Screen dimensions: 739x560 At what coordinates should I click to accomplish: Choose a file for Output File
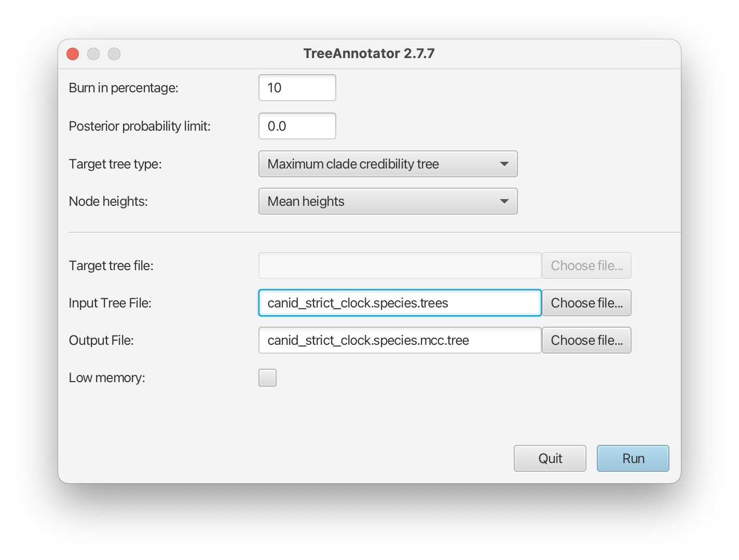pyautogui.click(x=586, y=341)
